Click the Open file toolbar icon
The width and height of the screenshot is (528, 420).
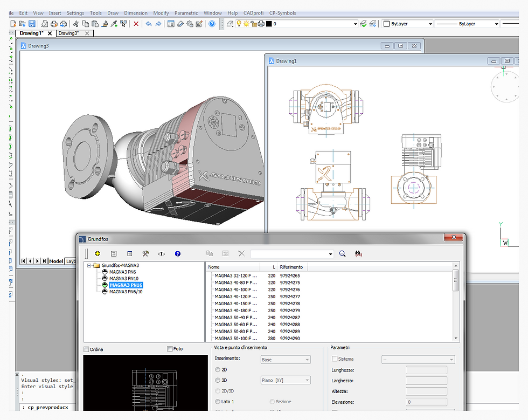point(22,24)
